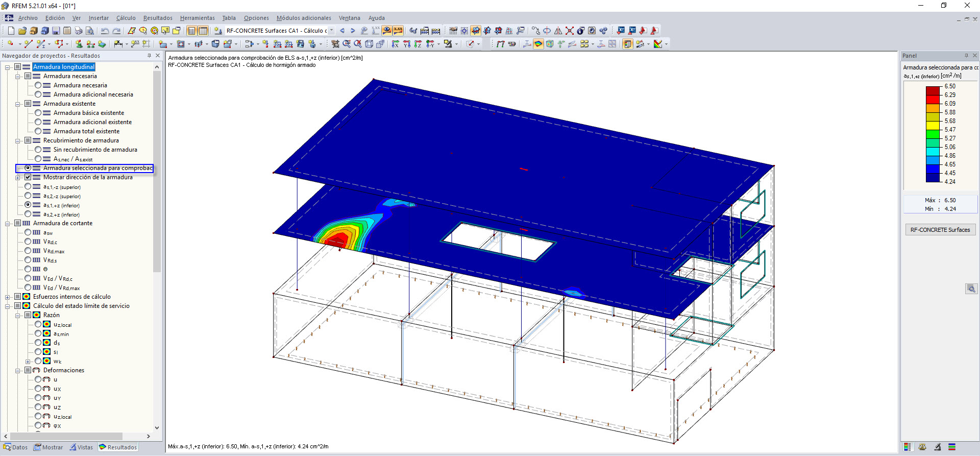Viewport: 980px width, 456px height.
Task: Select Armadura total existente radio option
Action: [38, 131]
